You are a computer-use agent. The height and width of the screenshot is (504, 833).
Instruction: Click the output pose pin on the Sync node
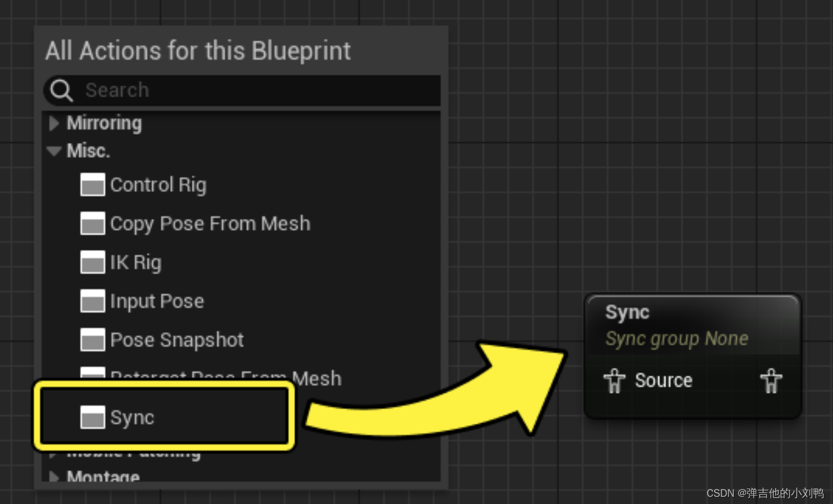pyautogui.click(x=771, y=381)
